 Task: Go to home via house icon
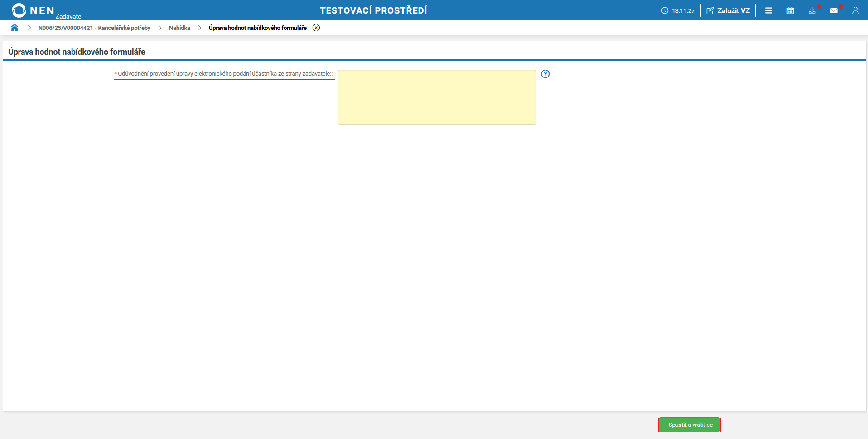coord(14,28)
